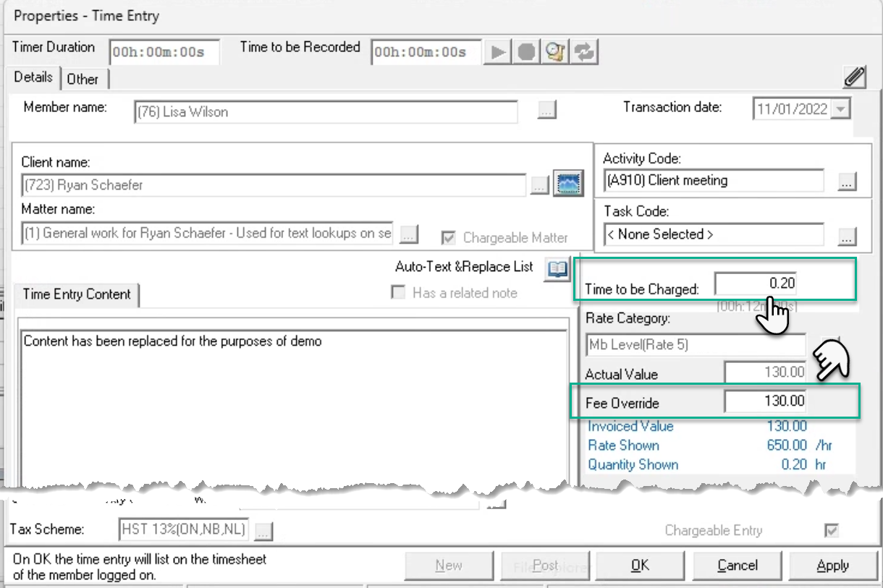Click the client picture icon
This screenshot has height=588, width=883.
[569, 184]
